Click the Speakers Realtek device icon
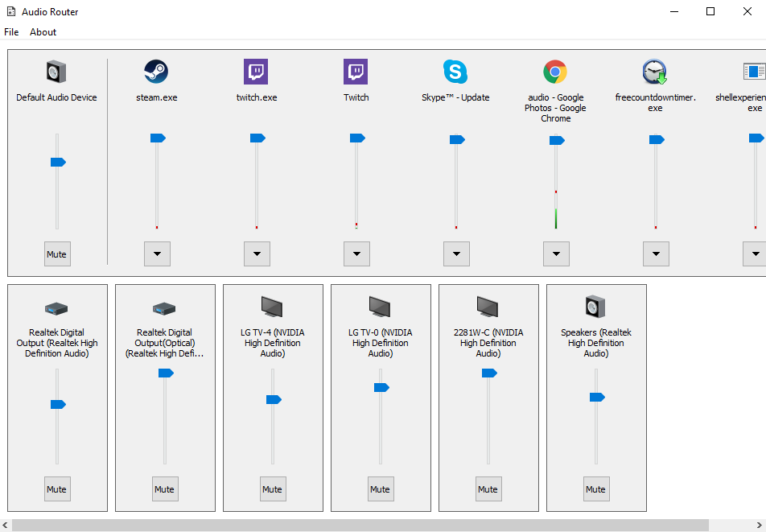This screenshot has width=766, height=532. coord(595,307)
